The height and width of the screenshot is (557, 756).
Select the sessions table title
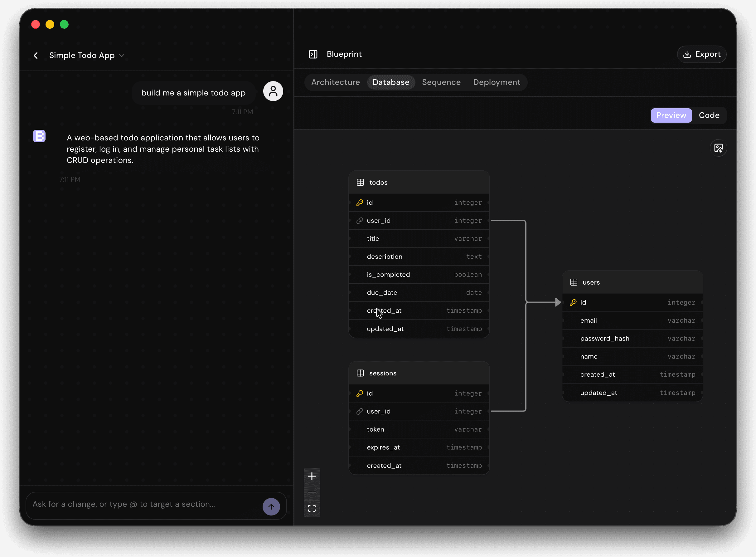[383, 373]
